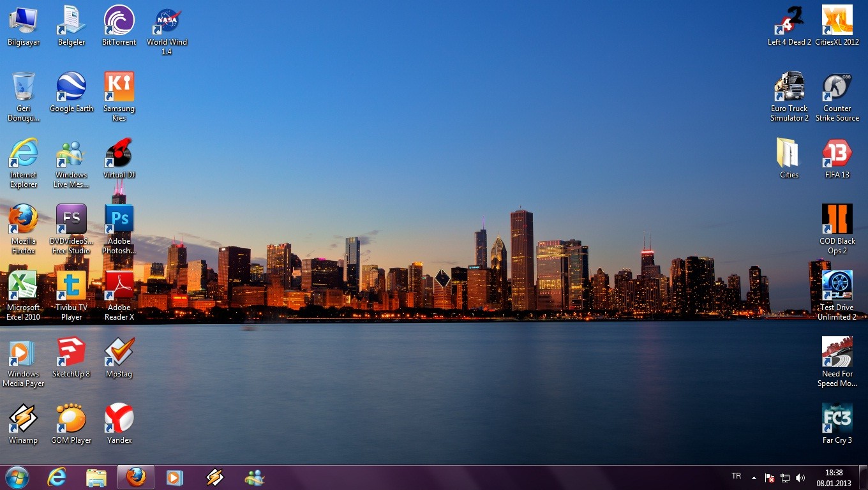Click the Need For Speed Most Wanted icon
868x490 pixels.
coord(837,362)
